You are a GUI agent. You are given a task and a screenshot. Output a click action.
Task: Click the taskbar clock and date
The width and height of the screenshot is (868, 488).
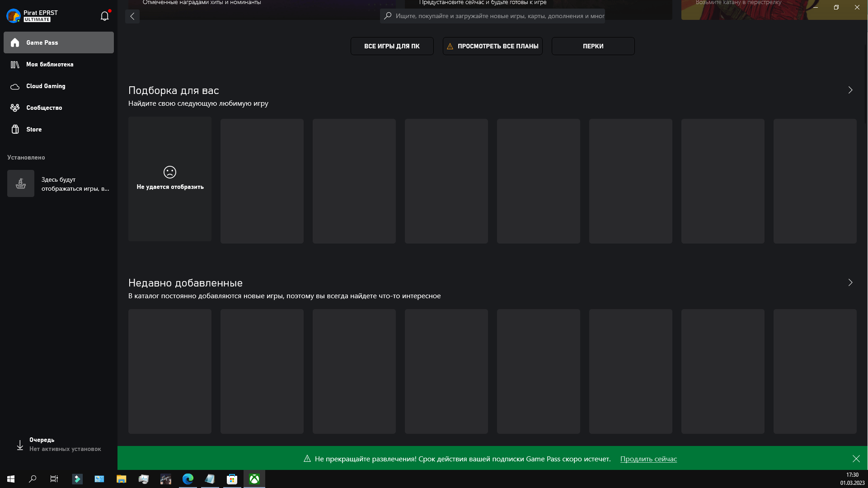[852, 479]
